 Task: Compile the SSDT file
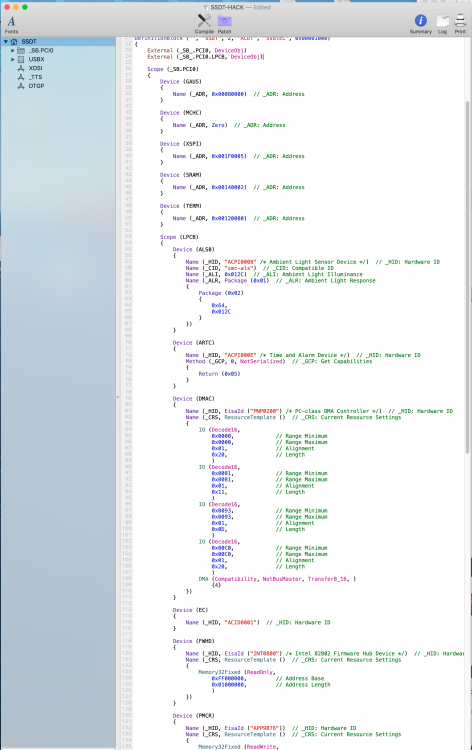pyautogui.click(x=204, y=24)
